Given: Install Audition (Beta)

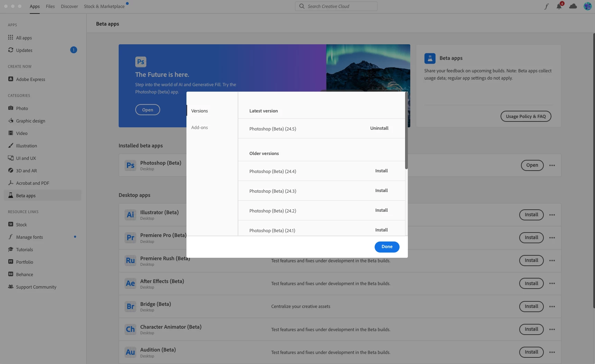Looking at the screenshot, I should (x=531, y=352).
